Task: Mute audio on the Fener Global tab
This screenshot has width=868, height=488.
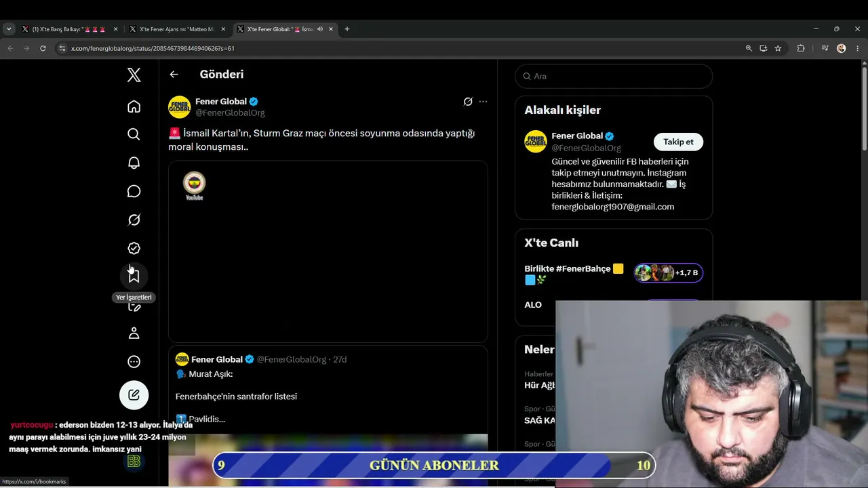Action: (319, 29)
